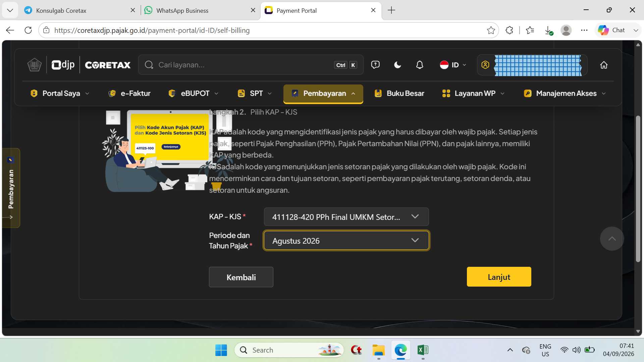
Task: Open the help chat question icon
Action: point(375,65)
